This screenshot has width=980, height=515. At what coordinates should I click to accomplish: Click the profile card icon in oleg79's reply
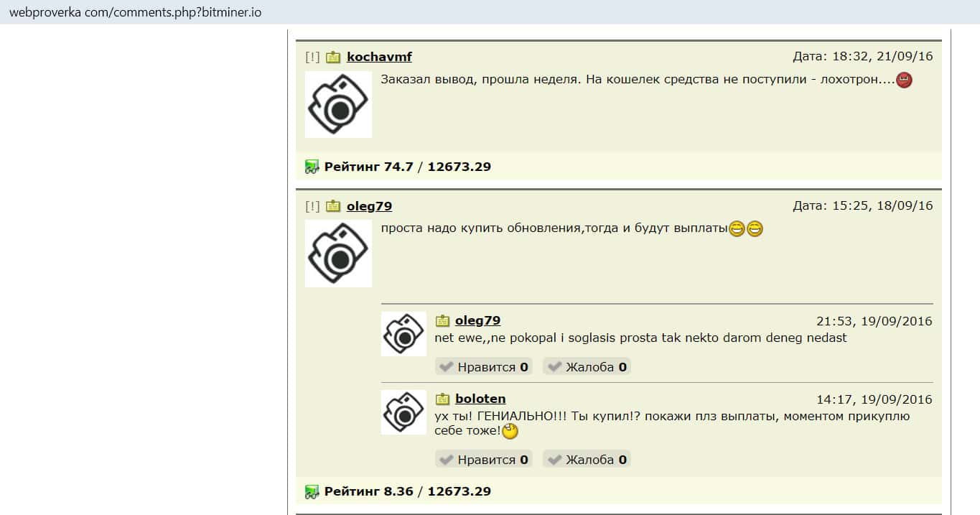[x=442, y=321]
